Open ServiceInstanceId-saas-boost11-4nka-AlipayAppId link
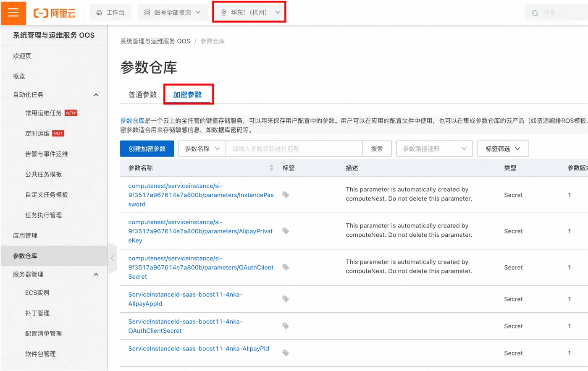Image resolution: width=588 pixels, height=371 pixels. coord(185,299)
